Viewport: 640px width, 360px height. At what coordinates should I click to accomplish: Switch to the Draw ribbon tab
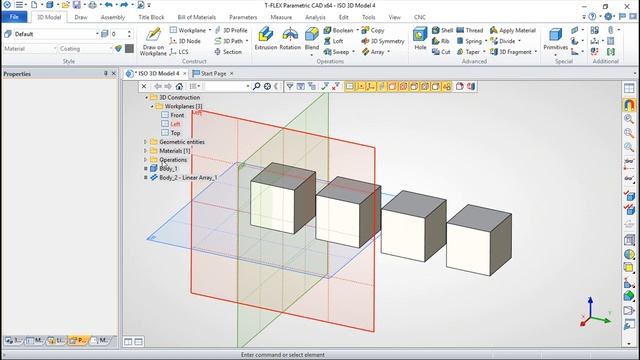coord(81,17)
